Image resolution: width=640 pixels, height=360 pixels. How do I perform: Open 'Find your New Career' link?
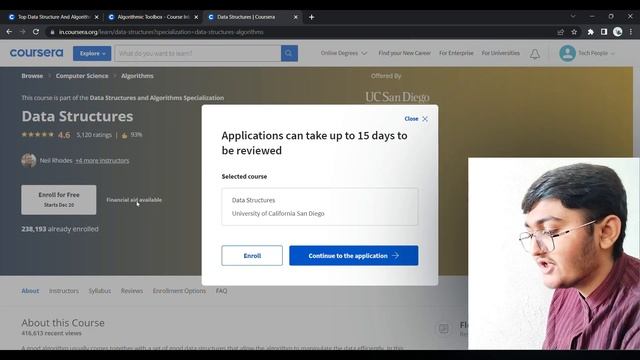tap(404, 53)
